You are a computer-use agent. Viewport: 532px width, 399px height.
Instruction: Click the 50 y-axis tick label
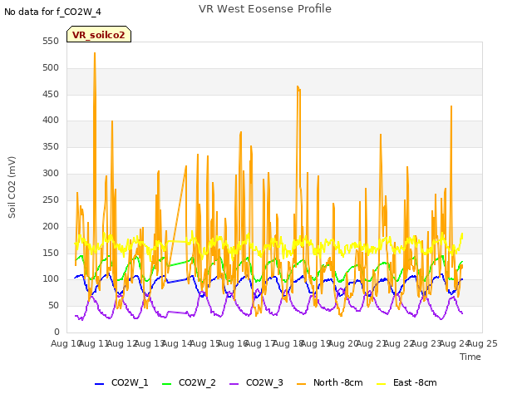click(54, 305)
